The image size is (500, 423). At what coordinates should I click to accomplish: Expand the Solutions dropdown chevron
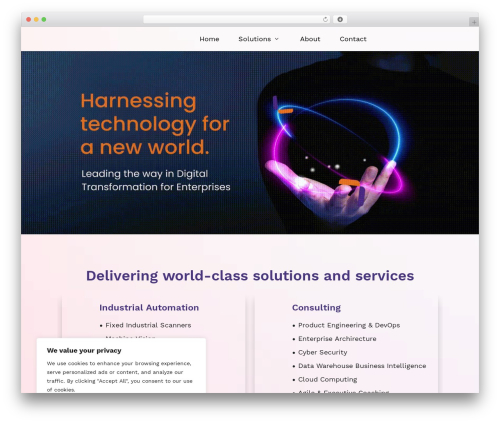click(x=277, y=39)
